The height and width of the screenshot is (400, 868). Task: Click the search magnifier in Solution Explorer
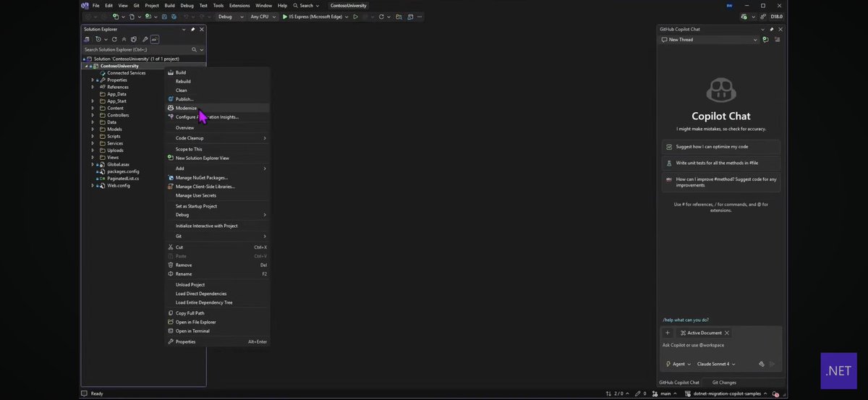194,49
